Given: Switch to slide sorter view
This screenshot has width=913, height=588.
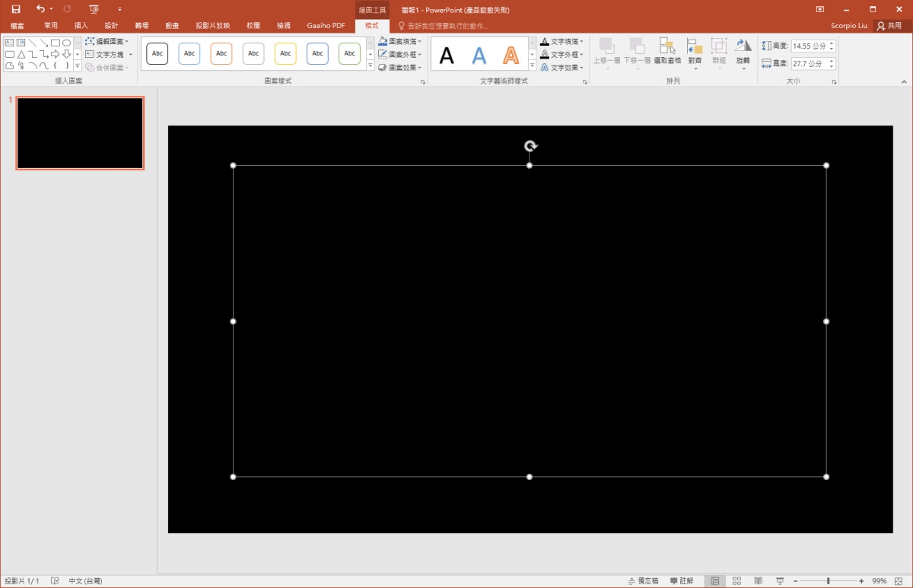Looking at the screenshot, I should [x=736, y=581].
